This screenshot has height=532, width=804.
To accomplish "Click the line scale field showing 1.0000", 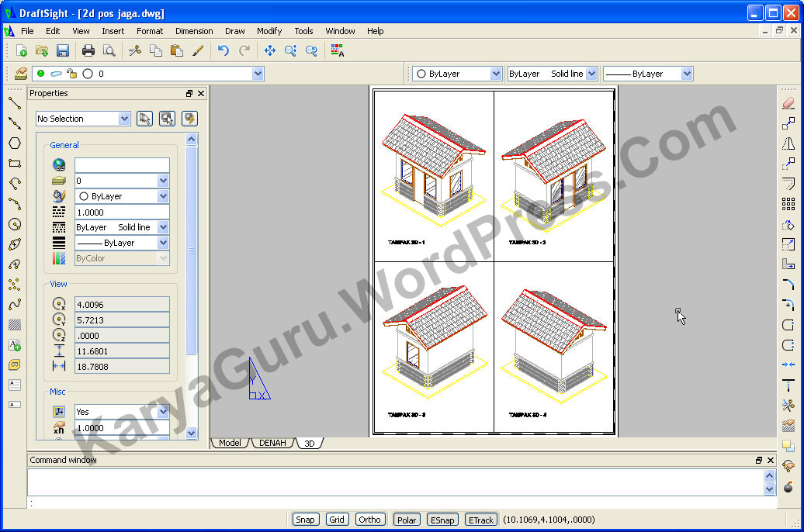I will point(122,212).
